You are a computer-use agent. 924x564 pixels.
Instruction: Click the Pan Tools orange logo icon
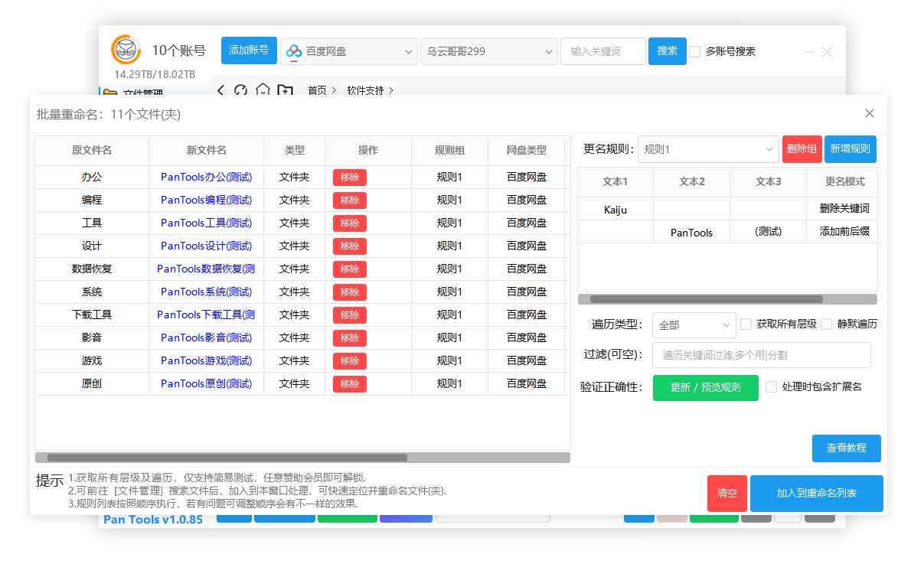click(126, 49)
